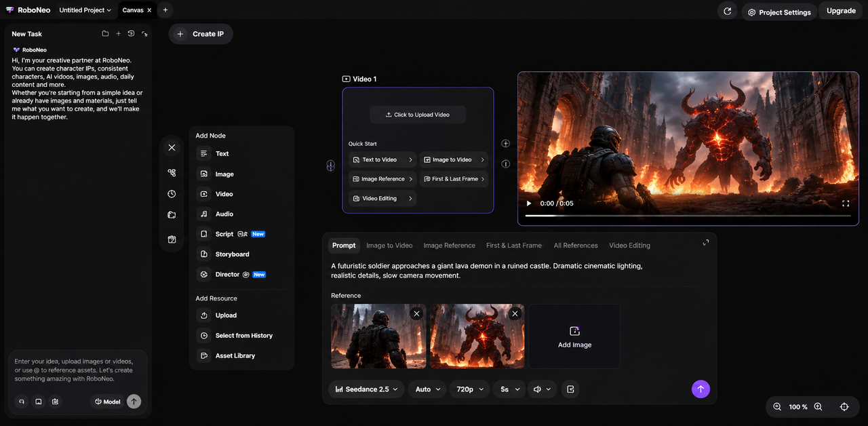Submit the video prompt with purple arrow

tap(701, 389)
